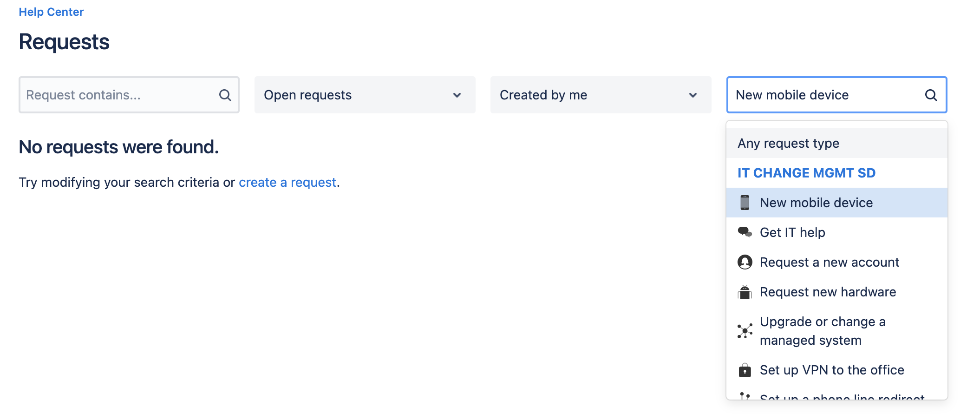Click chevron arrow of Created by me filter
Viewport: 980px width, 420px height.
(x=693, y=95)
